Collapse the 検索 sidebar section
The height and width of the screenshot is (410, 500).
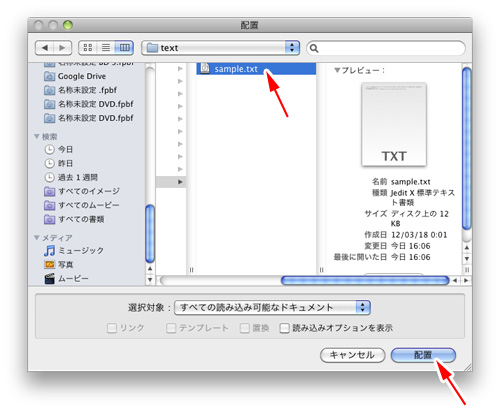pos(37,136)
